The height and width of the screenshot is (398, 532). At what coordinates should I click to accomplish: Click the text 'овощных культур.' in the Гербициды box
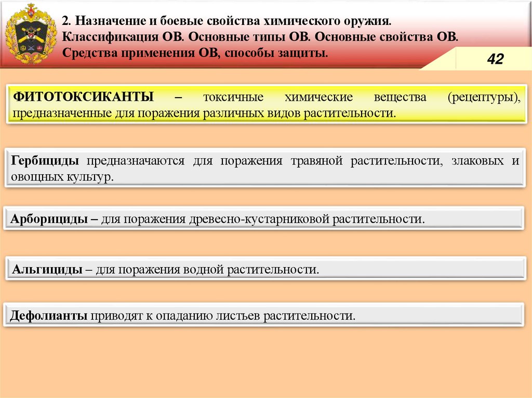[62, 176]
